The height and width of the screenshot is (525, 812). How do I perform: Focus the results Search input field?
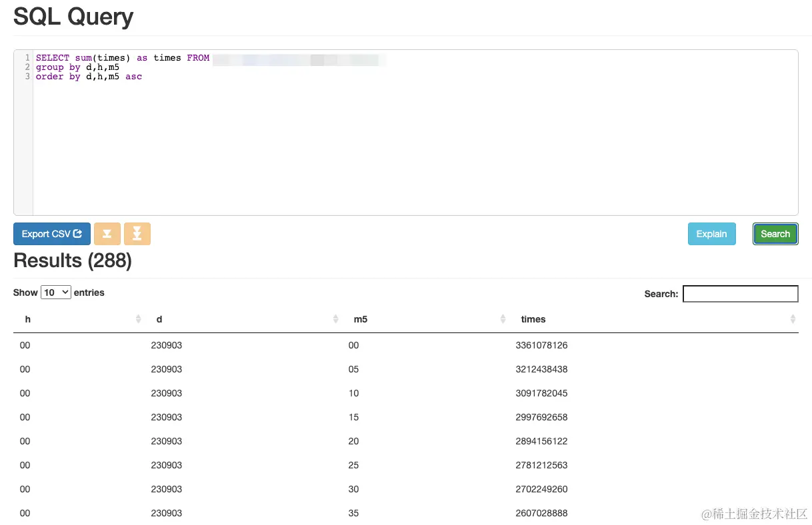[741, 293]
